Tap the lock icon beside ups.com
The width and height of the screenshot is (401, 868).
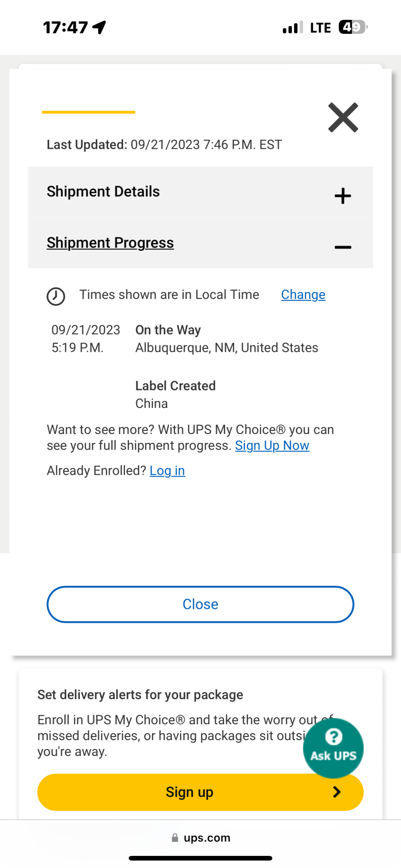click(175, 838)
